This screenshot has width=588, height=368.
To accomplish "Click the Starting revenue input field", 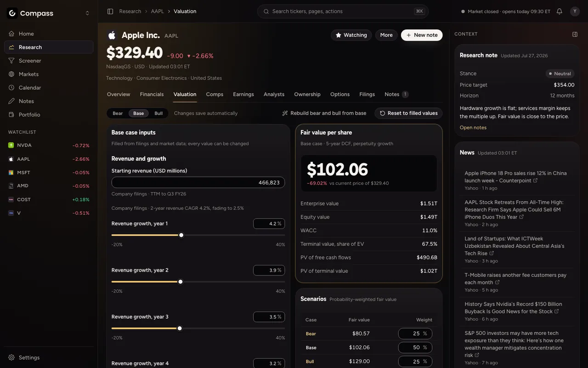I will (x=198, y=183).
